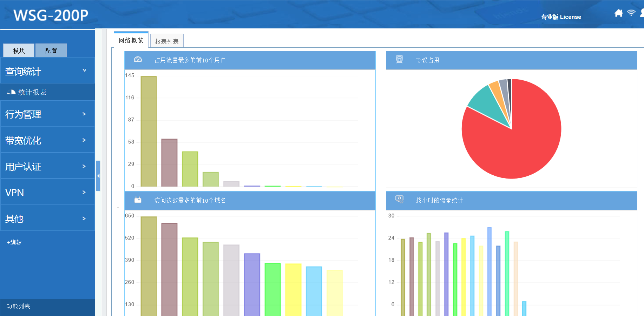Click the +编辑 link in sidebar
This screenshot has height=316, width=644.
[14, 242]
